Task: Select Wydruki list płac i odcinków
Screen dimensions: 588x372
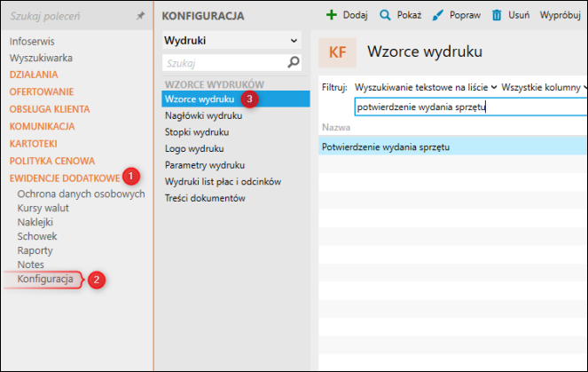Action: tap(223, 182)
